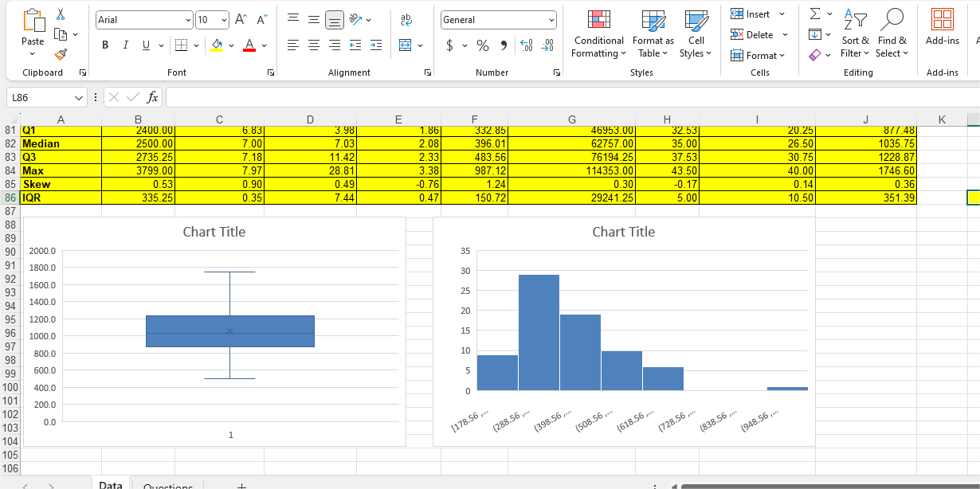Switch to the Questions sheet tab
Screen dimensions: 980x489
point(168,485)
